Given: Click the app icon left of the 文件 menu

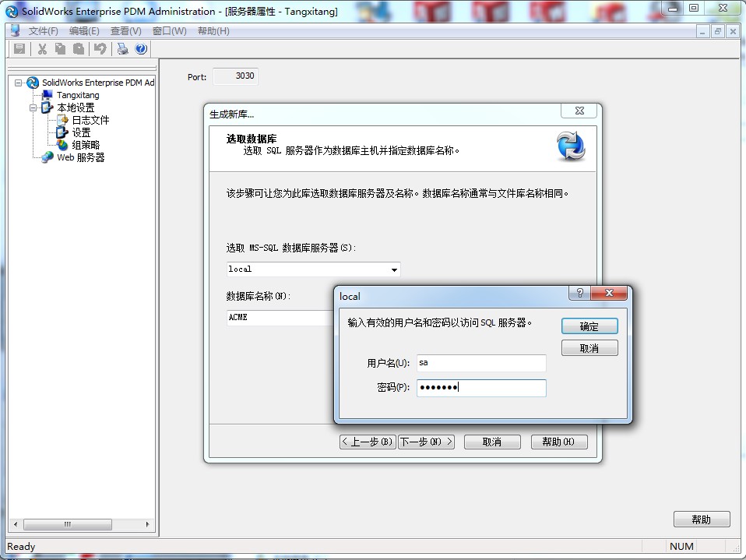Looking at the screenshot, I should point(15,31).
